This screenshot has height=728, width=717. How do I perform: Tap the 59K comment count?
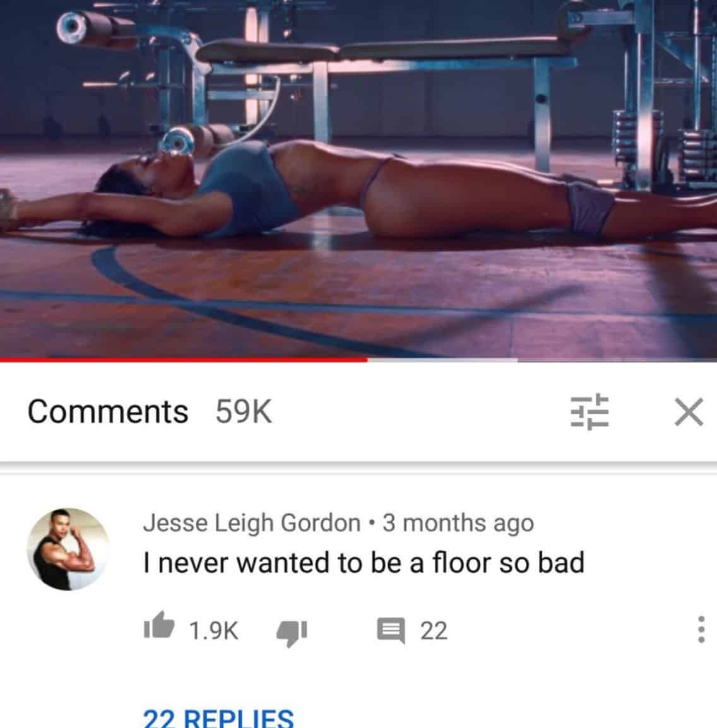pyautogui.click(x=244, y=412)
